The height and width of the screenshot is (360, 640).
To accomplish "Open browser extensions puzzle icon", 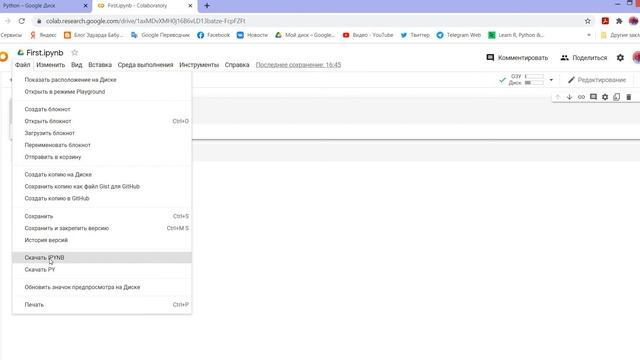I will point(619,21).
